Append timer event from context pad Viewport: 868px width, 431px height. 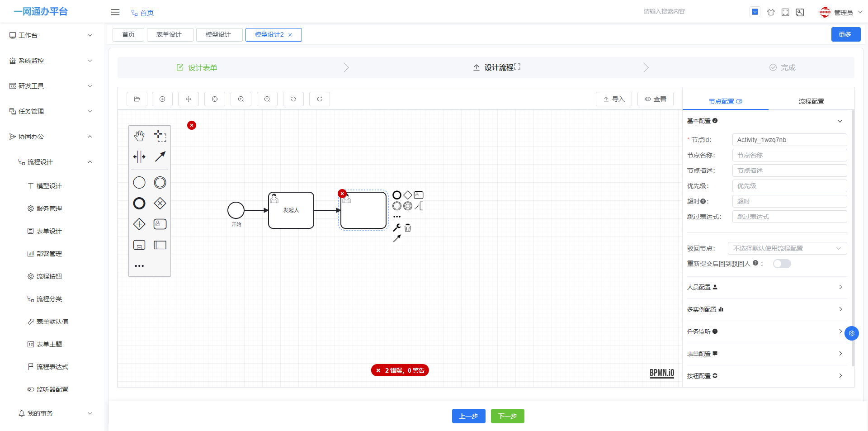[408, 206]
